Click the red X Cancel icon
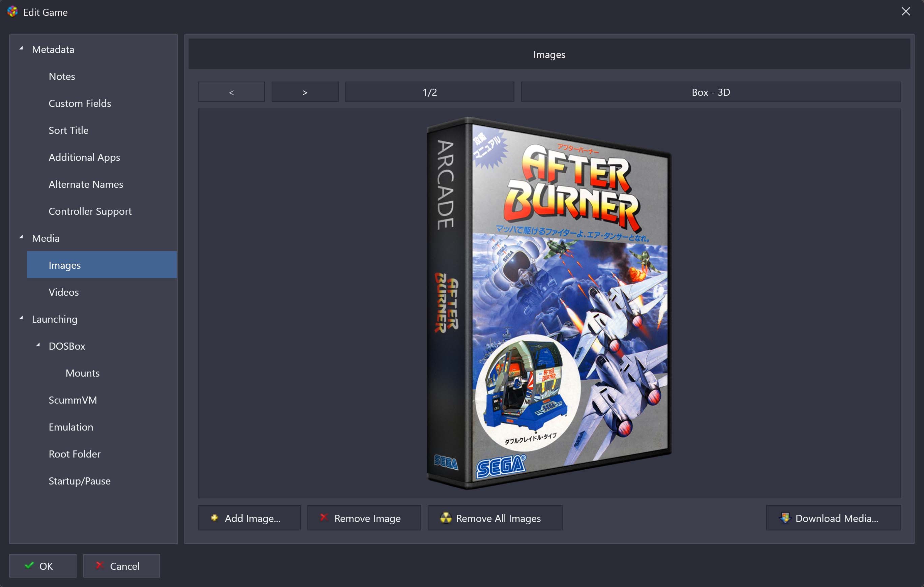This screenshot has height=587, width=924. coord(100,565)
